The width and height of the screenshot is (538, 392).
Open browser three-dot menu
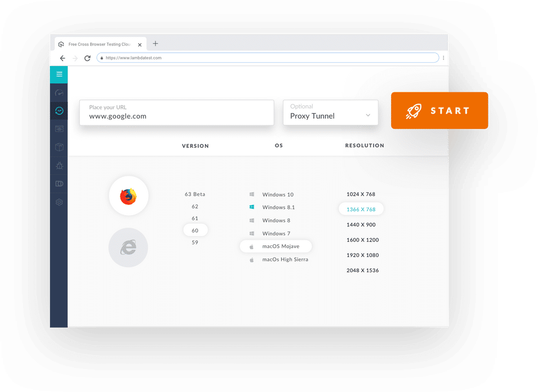pyautogui.click(x=443, y=58)
